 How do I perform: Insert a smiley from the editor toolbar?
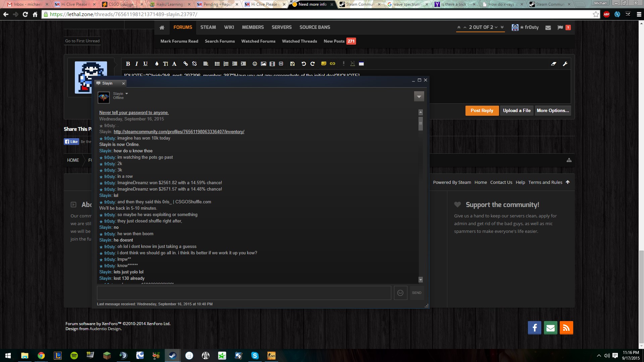click(255, 64)
